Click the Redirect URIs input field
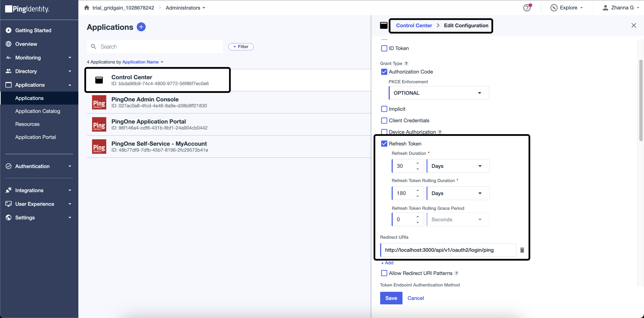 448,250
